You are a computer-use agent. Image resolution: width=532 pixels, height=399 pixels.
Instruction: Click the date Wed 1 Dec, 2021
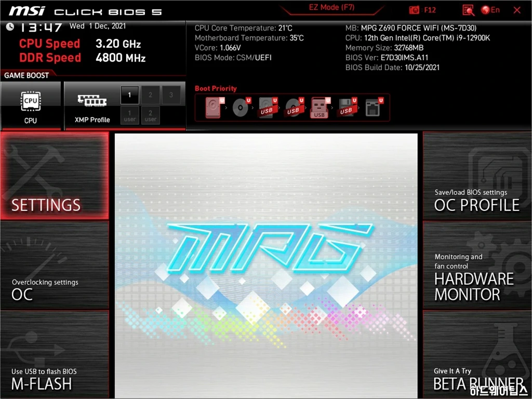pyautogui.click(x=98, y=26)
